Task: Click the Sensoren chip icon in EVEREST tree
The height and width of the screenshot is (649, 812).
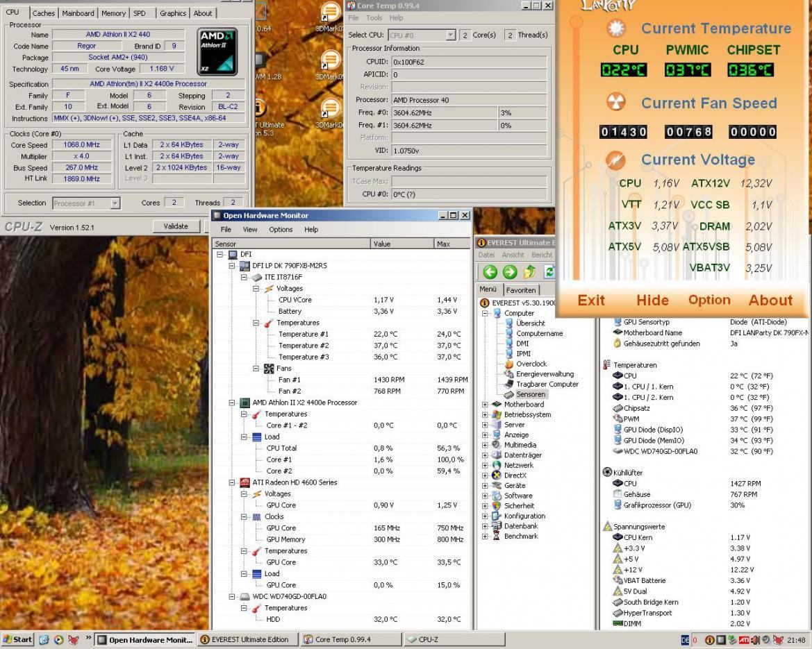Action: click(x=509, y=394)
